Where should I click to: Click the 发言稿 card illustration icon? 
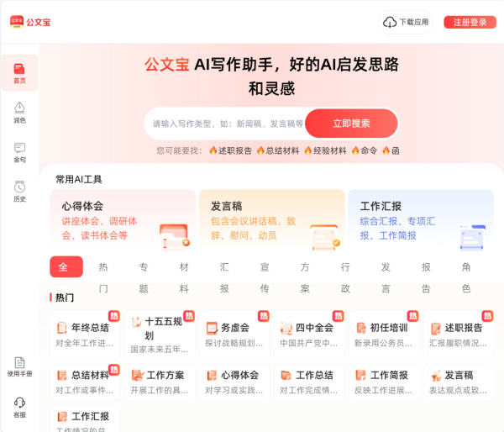(x=324, y=237)
